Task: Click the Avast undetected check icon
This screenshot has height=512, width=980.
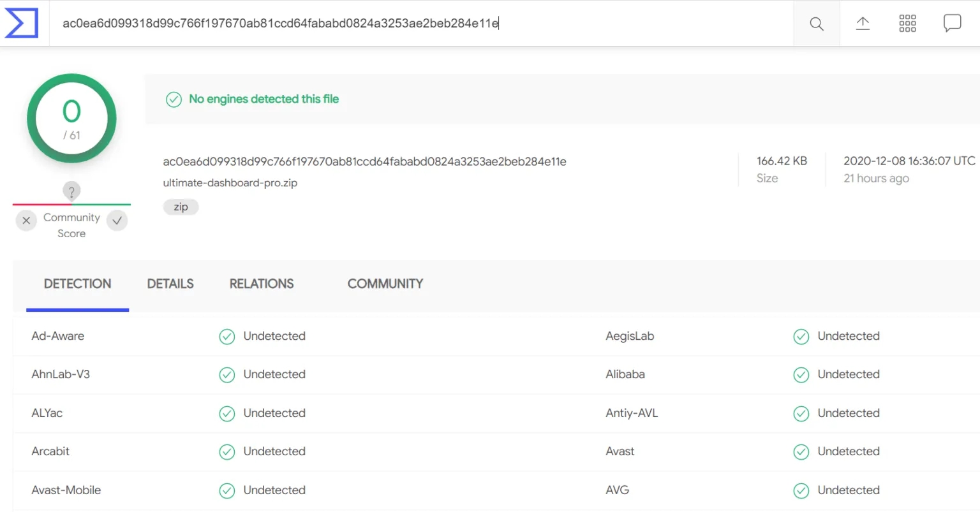Action: click(x=801, y=452)
